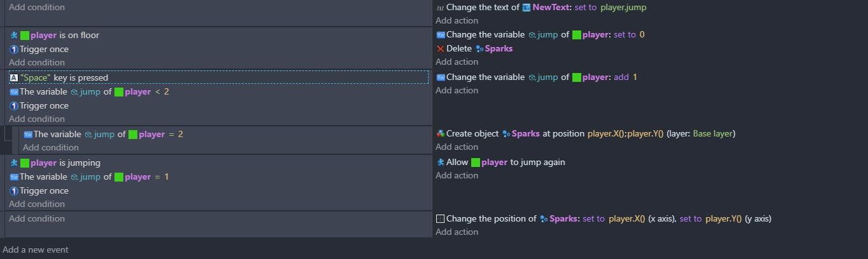The height and width of the screenshot is (259, 868).
Task: Click the red X icon of Delete Sparks
Action: pyautogui.click(x=440, y=48)
